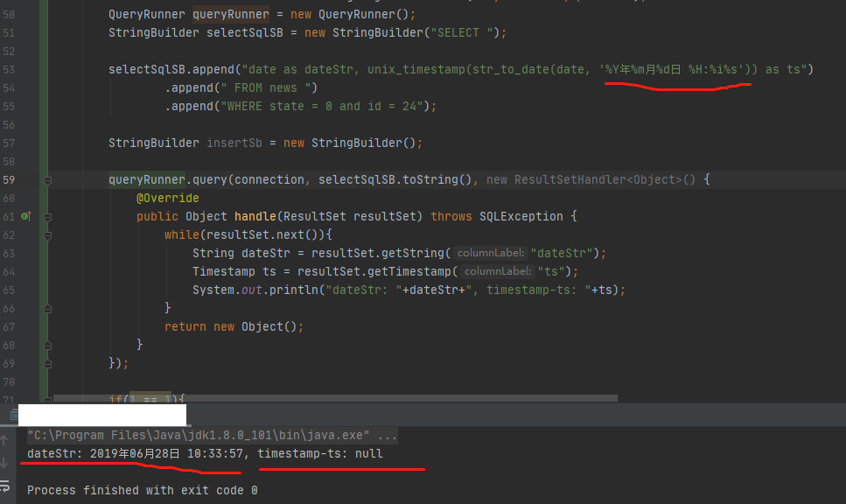This screenshot has height=504, width=846.
Task: Click 'SQLException' on line 61
Action: [521, 216]
